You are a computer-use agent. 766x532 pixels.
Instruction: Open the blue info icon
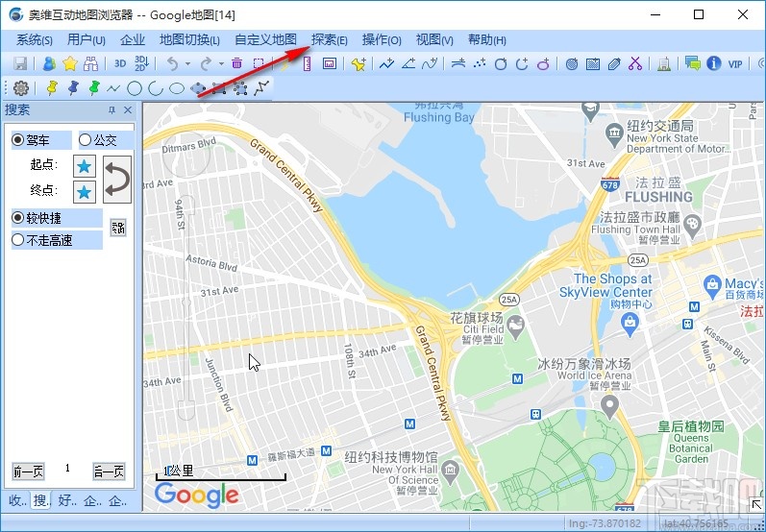point(714,63)
